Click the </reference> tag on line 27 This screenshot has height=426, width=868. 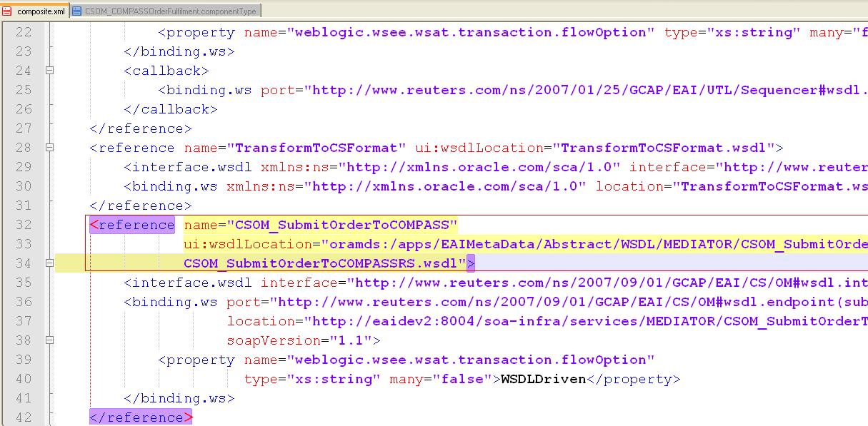pyautogui.click(x=141, y=128)
